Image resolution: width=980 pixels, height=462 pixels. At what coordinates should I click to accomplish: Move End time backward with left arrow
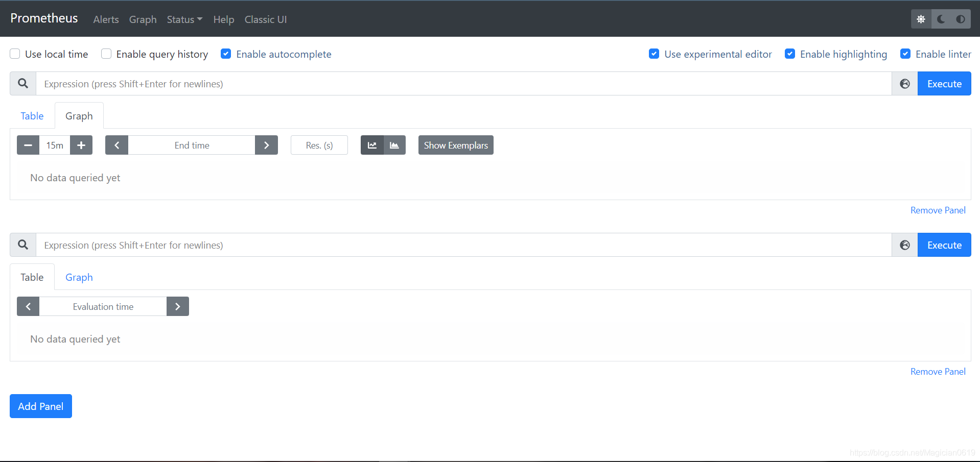coord(117,145)
